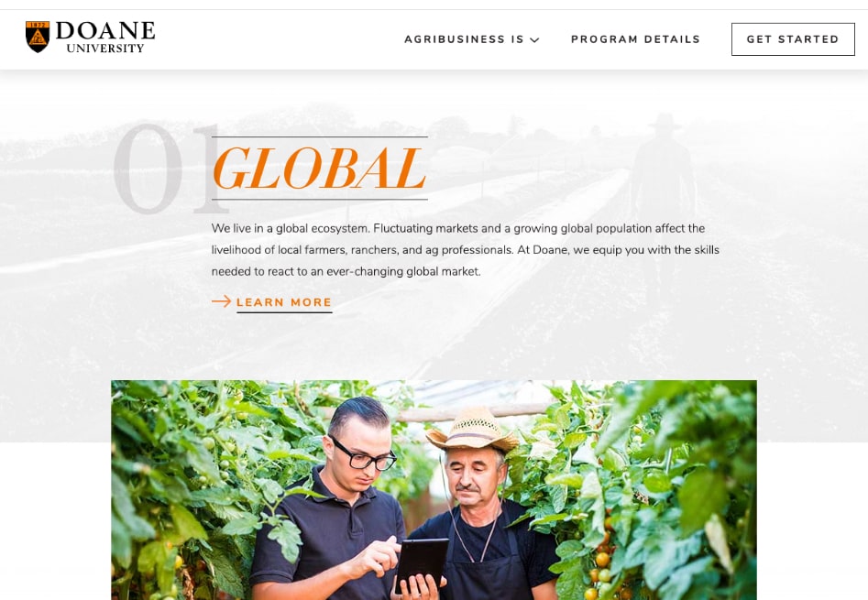
Task: Expand the Agribusiness Is chevron
Action: tap(534, 39)
